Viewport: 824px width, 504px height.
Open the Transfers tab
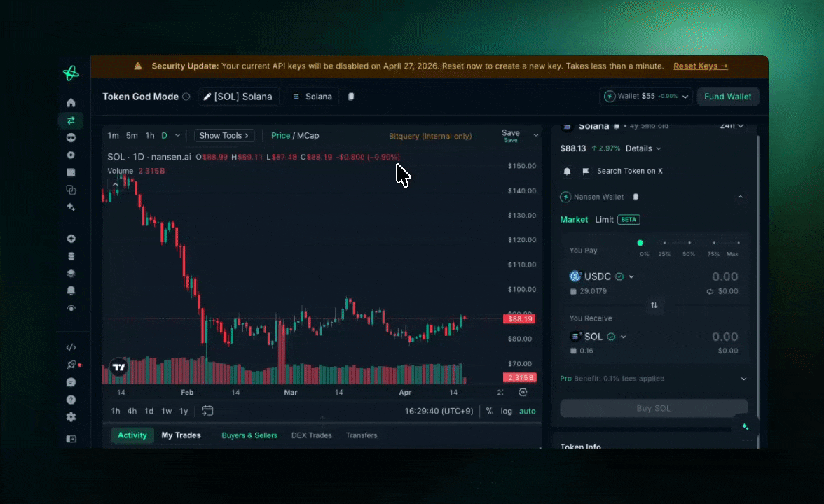coord(362,435)
